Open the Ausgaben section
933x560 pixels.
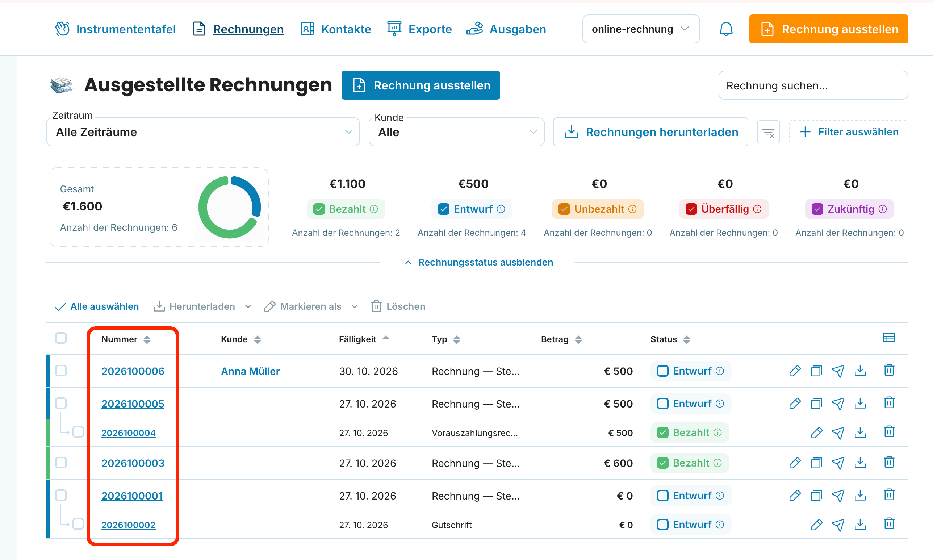click(506, 29)
